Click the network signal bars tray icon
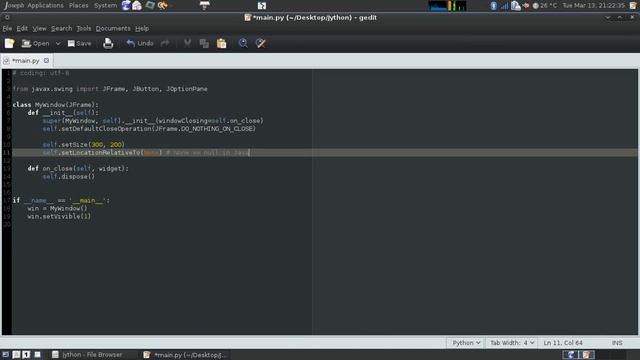640x360 pixels. tap(504, 6)
